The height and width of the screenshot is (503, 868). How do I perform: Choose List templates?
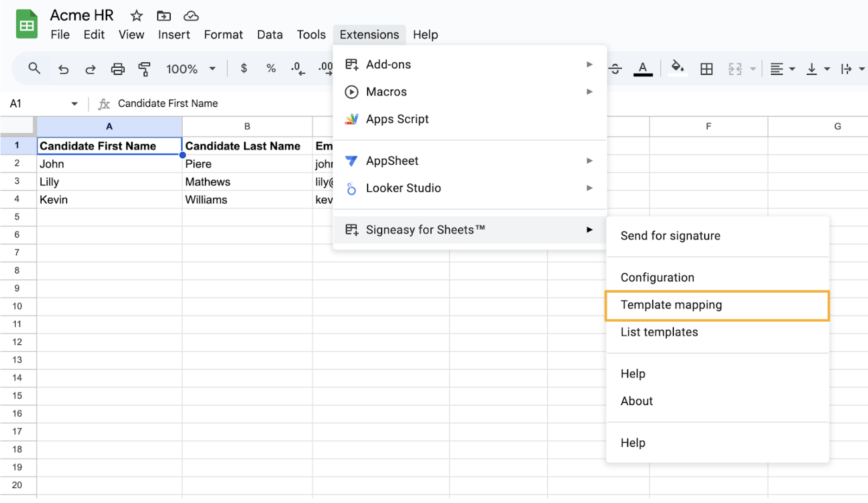coord(717,333)
